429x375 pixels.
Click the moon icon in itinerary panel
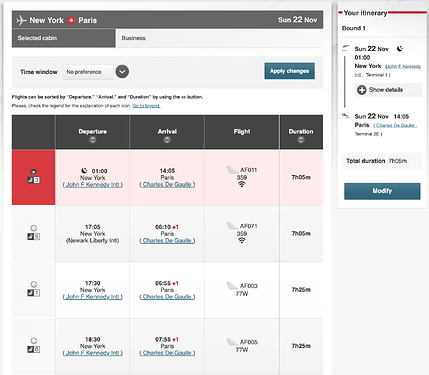pyautogui.click(x=400, y=49)
